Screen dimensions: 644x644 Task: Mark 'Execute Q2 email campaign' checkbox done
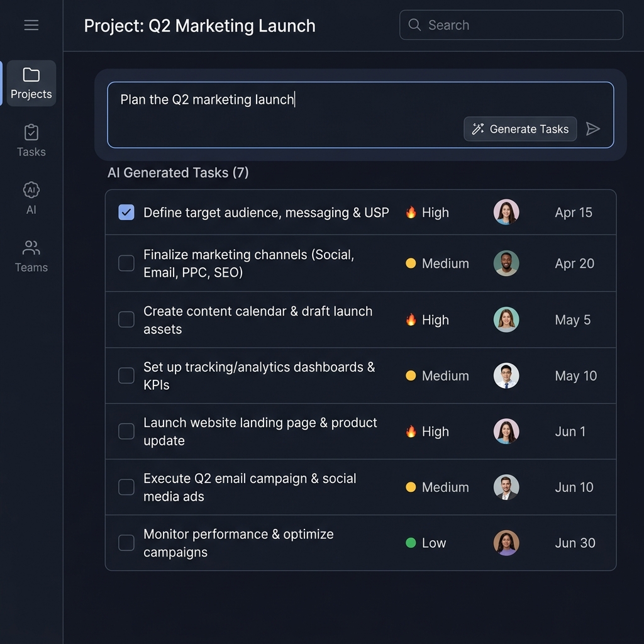point(126,487)
